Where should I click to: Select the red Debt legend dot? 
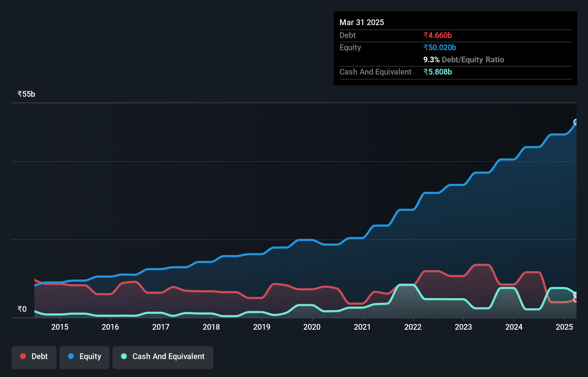[22, 357]
